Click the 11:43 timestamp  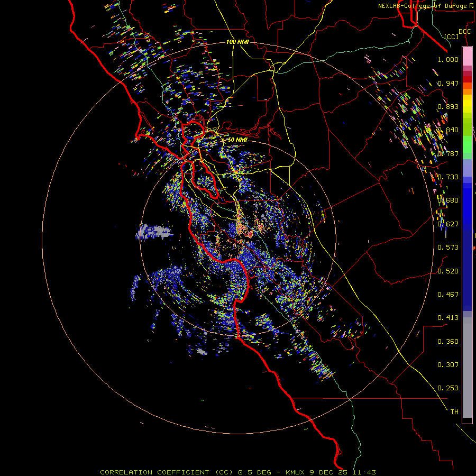[364, 472]
